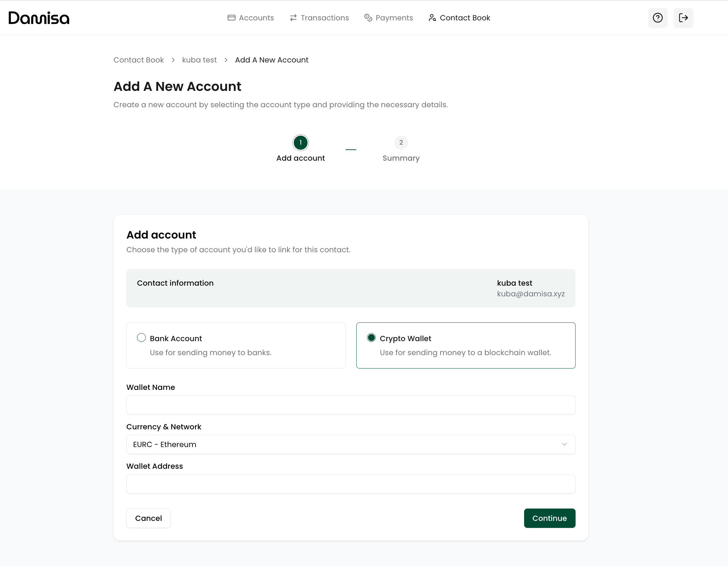Open the Payments menu text
Image resolution: width=728 pixels, height=566 pixels.
click(394, 18)
